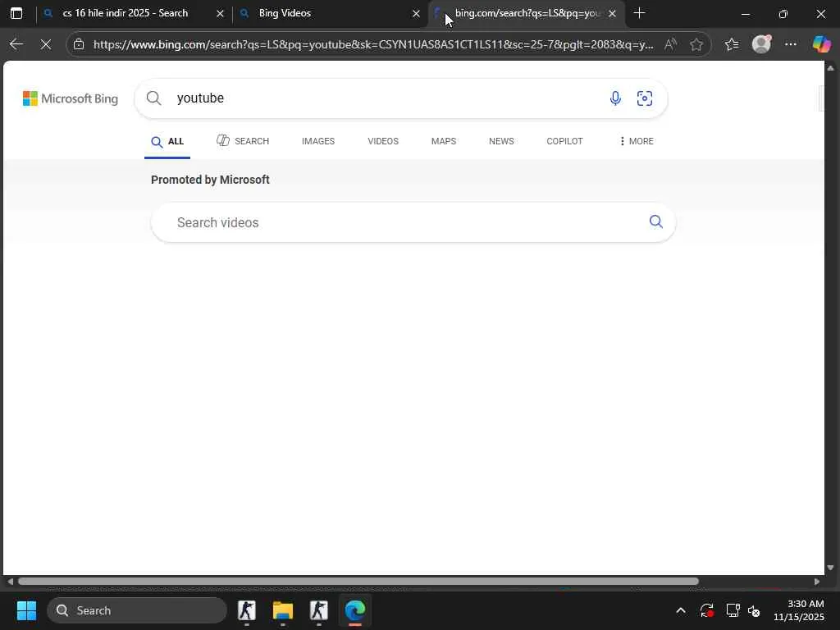Close the Bing Videos tab
Image resolution: width=840 pixels, height=630 pixels.
click(x=416, y=13)
